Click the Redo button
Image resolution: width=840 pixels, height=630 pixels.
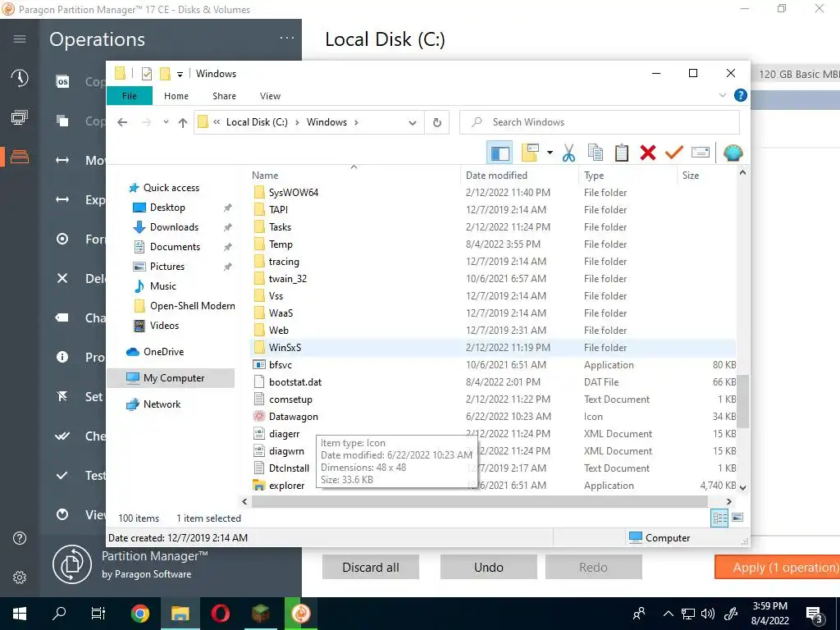tap(594, 568)
